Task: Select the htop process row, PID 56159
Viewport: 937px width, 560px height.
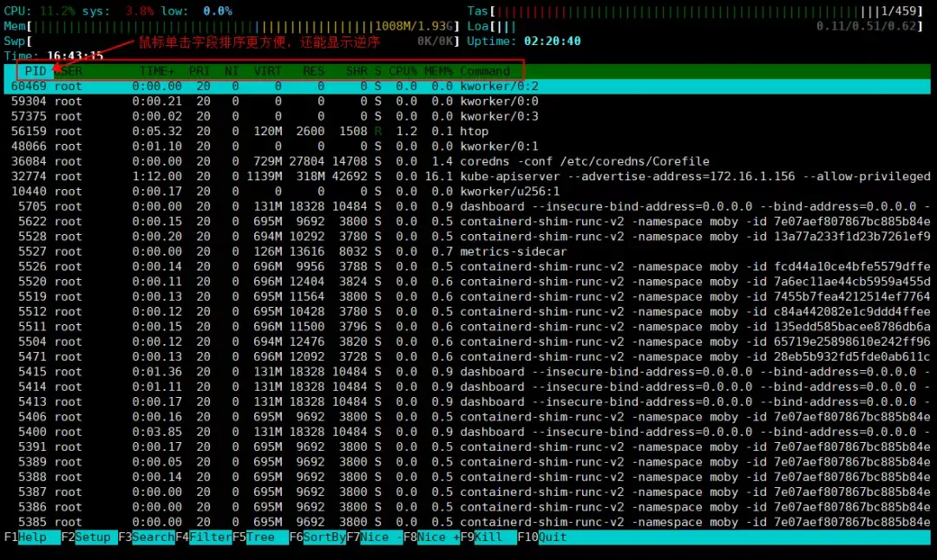Action: [x=468, y=132]
